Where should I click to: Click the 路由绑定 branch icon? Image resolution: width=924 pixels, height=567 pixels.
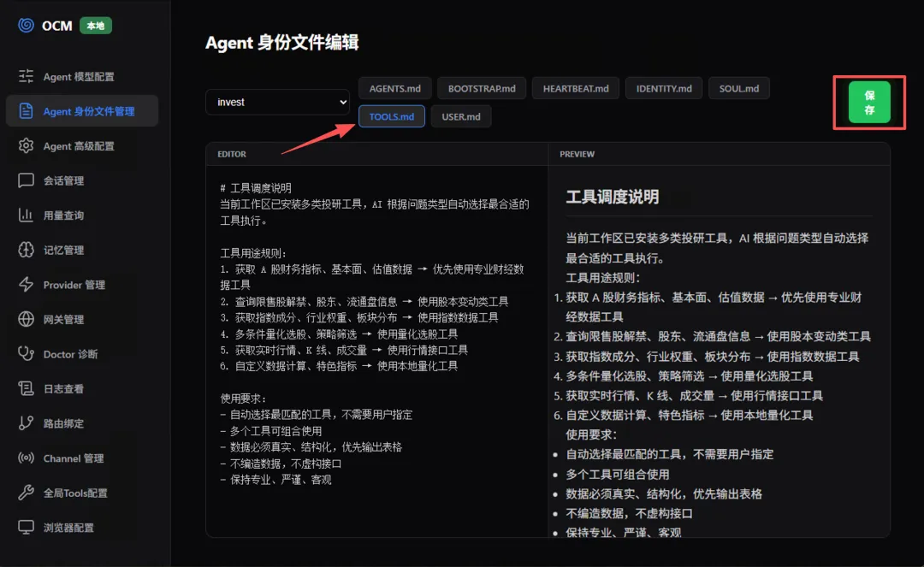point(26,423)
